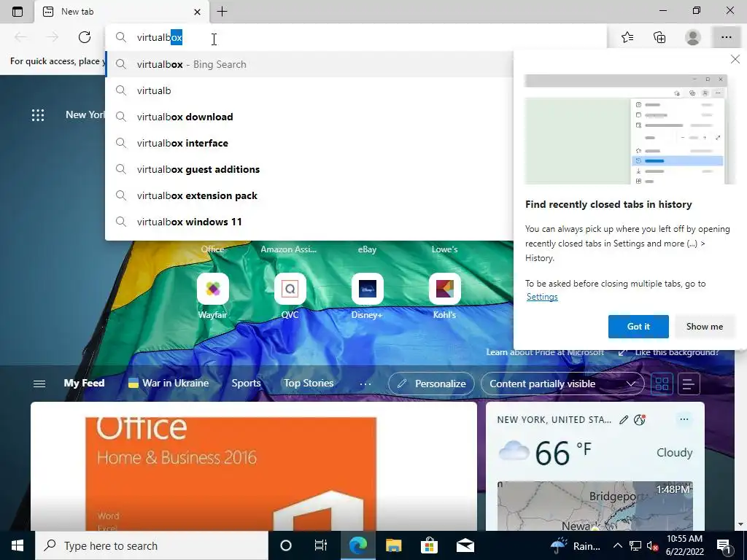Open File Explorer from the taskbar
This screenshot has height=560, width=747.
[x=393, y=545]
